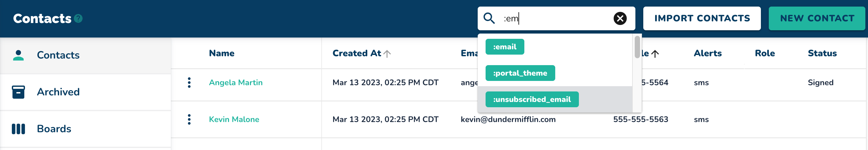Pick the :unsubscribed_email suggestion
The width and height of the screenshot is (868, 150).
pyautogui.click(x=532, y=99)
